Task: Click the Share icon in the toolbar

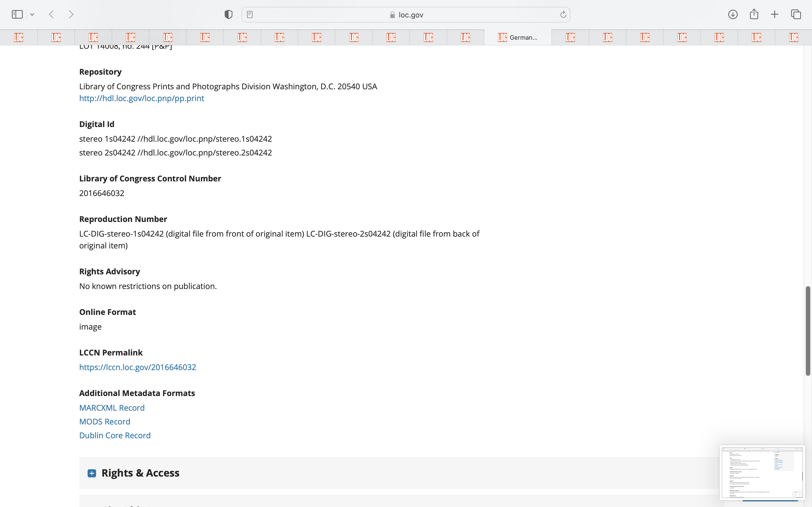Action: pyautogui.click(x=754, y=14)
